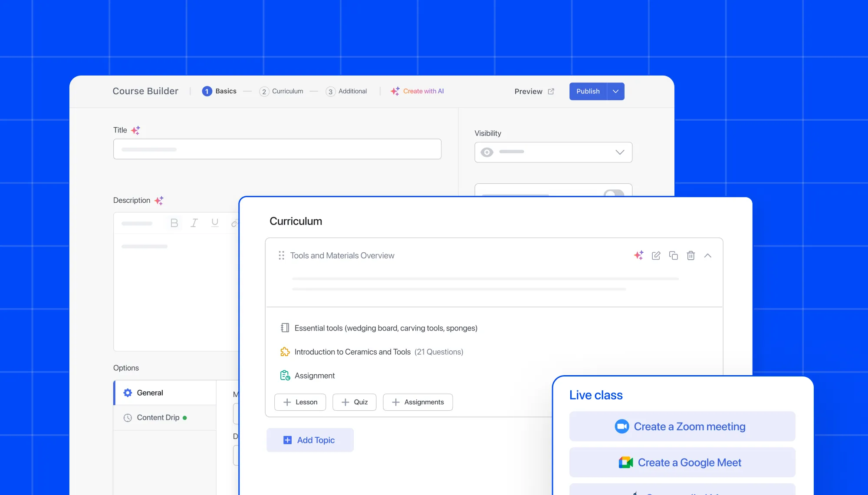
Task: Click the Create with AI button
Action: (x=417, y=91)
